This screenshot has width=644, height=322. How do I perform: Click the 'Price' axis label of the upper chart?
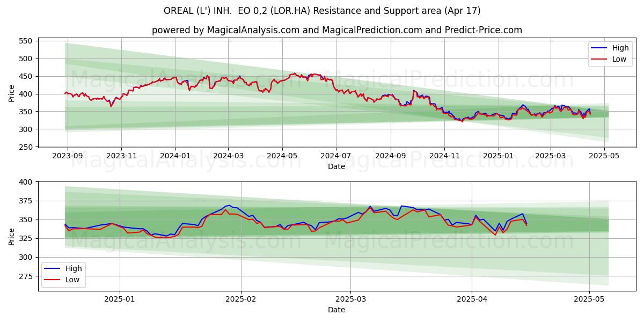point(12,92)
